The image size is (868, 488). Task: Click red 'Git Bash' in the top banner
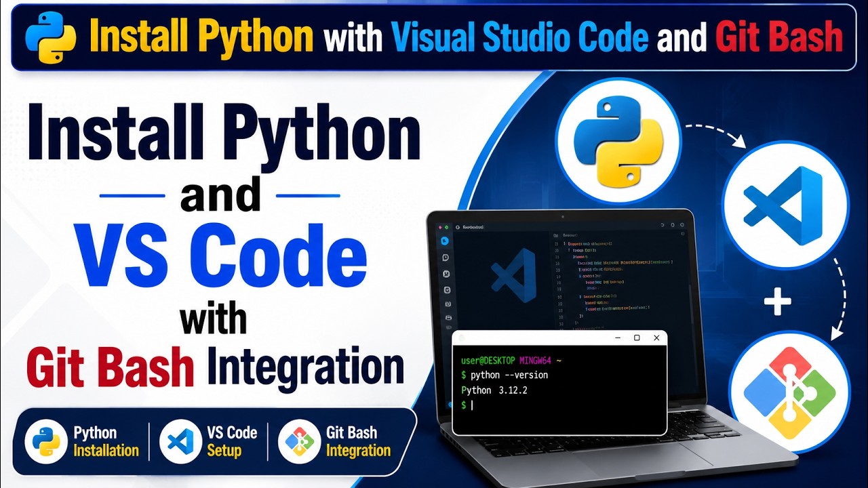point(779,37)
